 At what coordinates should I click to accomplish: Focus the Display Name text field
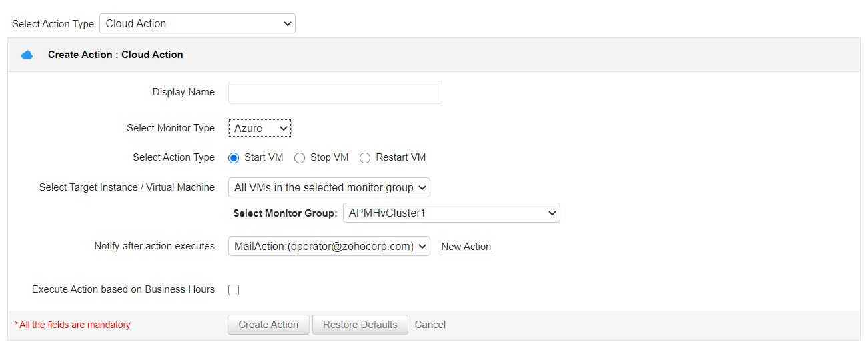(x=335, y=93)
